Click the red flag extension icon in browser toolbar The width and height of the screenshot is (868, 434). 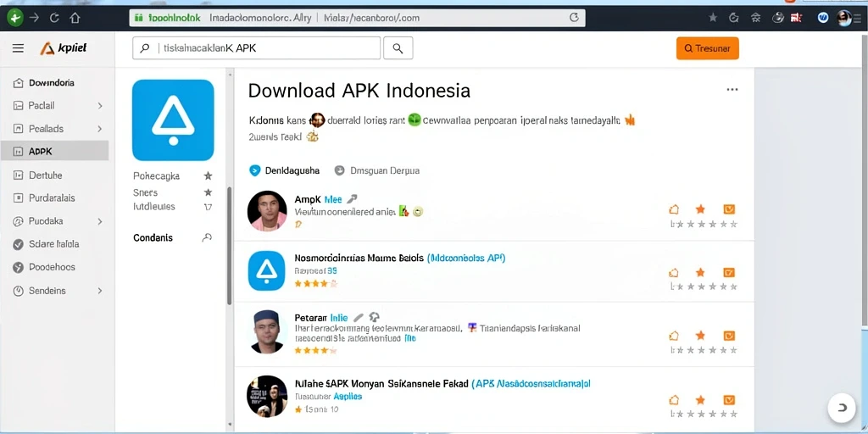pos(797,18)
